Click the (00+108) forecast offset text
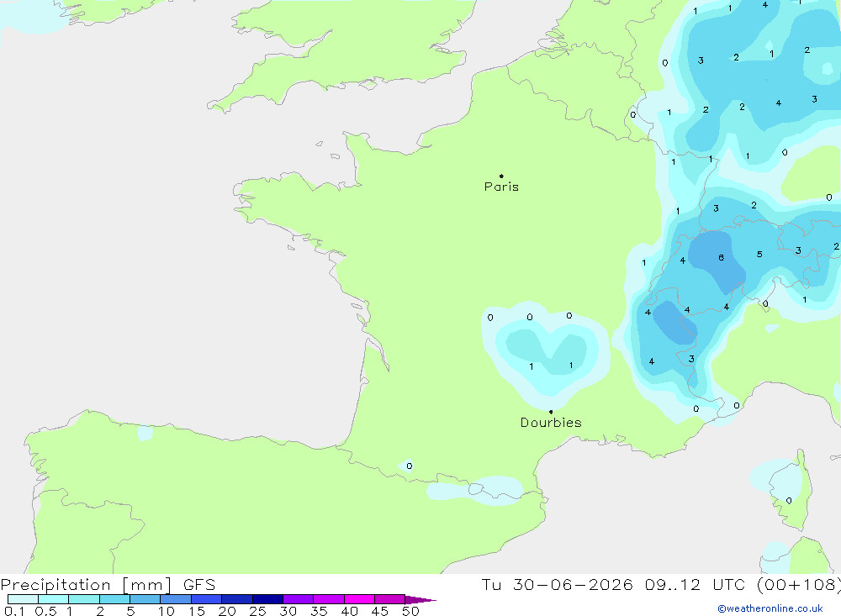This screenshot has height=616, width=841. point(799,585)
